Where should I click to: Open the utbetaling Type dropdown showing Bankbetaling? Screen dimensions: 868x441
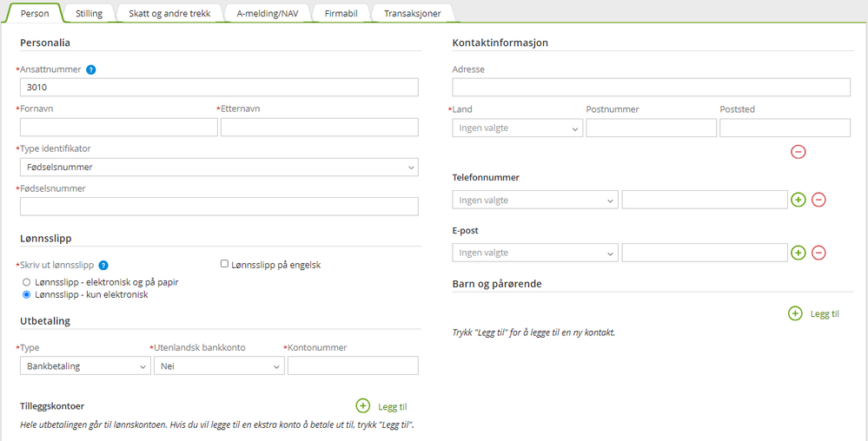pyautogui.click(x=85, y=366)
